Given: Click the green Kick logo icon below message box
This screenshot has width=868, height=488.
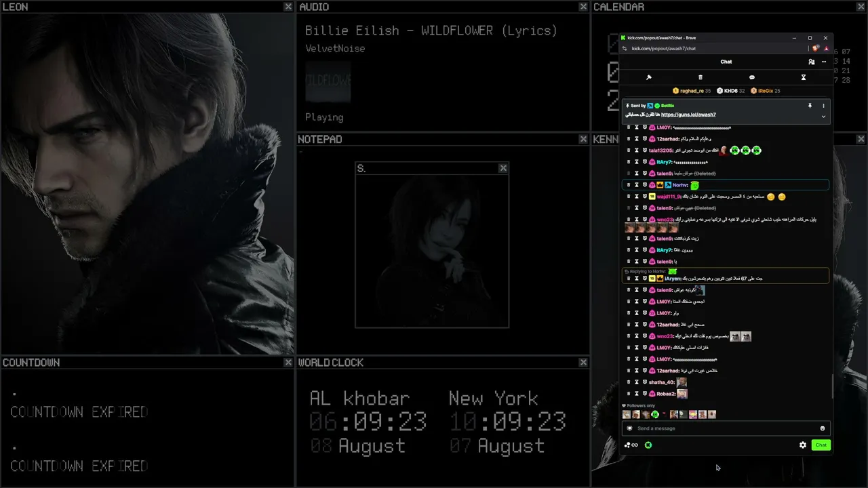Looking at the screenshot, I should [x=648, y=445].
